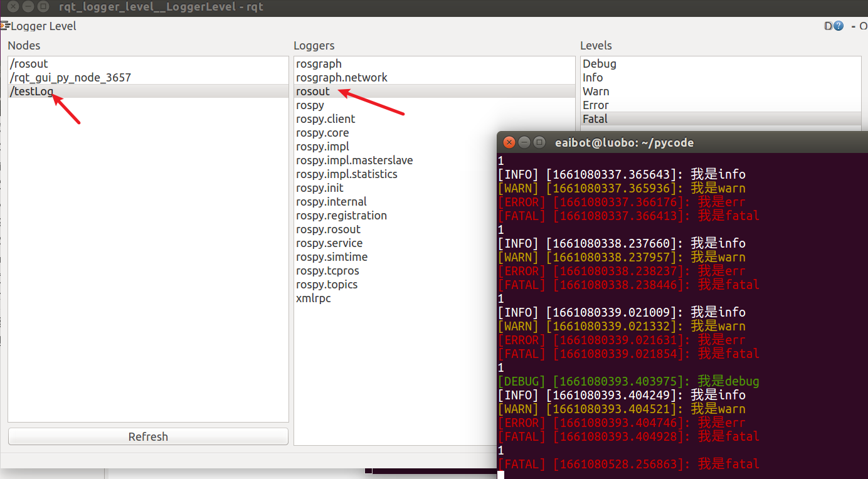
Task: Select the rospy.core logger
Action: click(x=395, y=133)
